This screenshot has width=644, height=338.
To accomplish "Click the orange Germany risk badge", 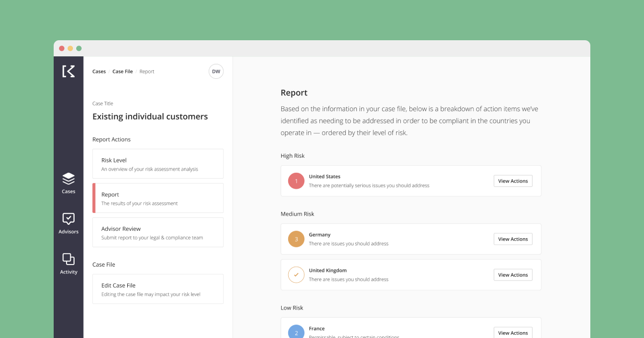I will (296, 239).
